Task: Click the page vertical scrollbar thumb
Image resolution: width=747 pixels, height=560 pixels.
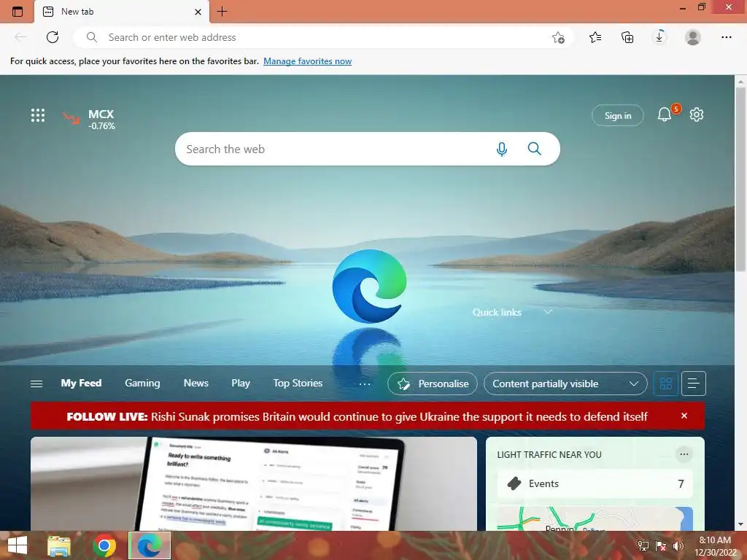Action: pyautogui.click(x=740, y=179)
